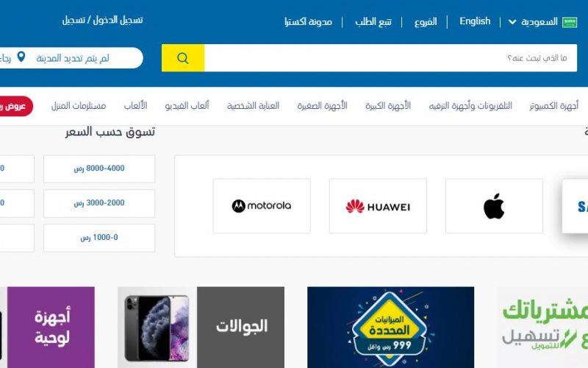The image size is (588, 368).
Task: Click the Saudi flag icon
Action: 569,22
